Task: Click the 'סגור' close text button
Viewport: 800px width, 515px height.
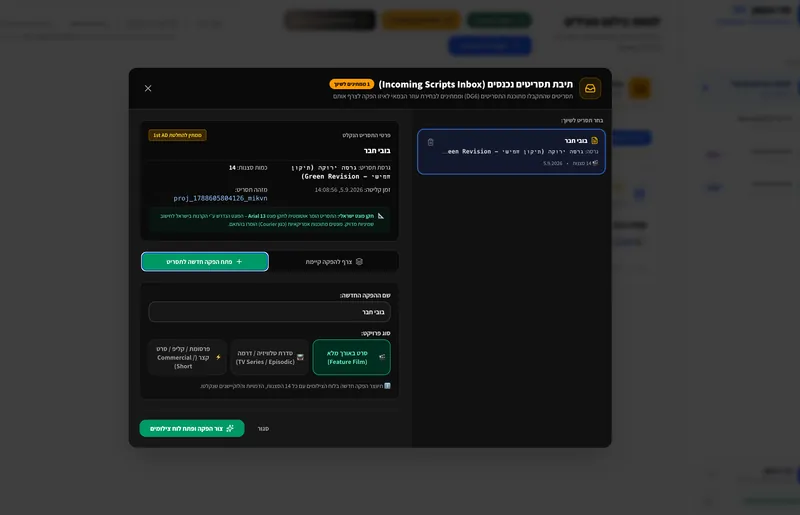Action: coord(263,429)
